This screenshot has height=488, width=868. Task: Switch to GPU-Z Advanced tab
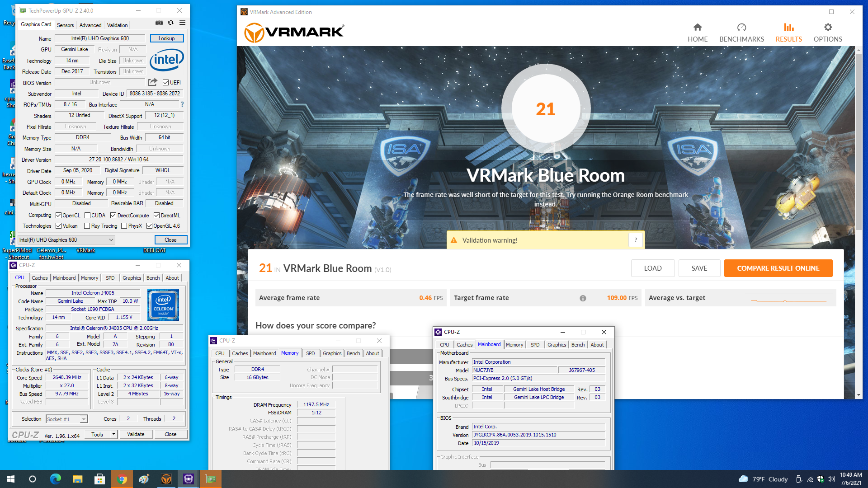[90, 25]
